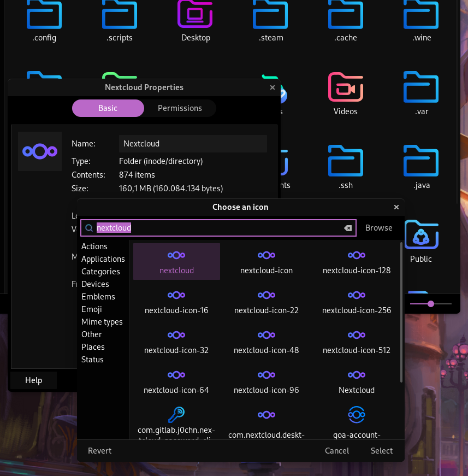This screenshot has height=476, width=468.
Task: Filter icons by Places category
Action: click(93, 347)
